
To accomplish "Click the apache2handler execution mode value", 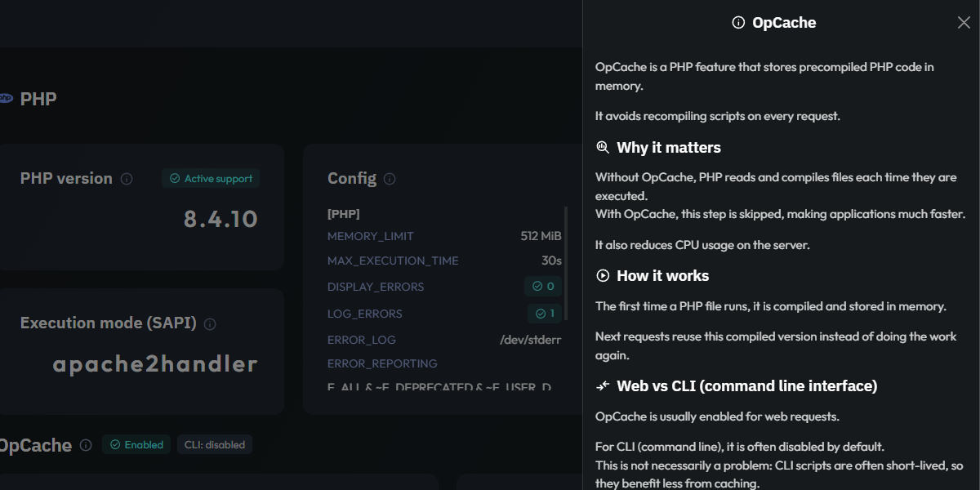I will 155,364.
